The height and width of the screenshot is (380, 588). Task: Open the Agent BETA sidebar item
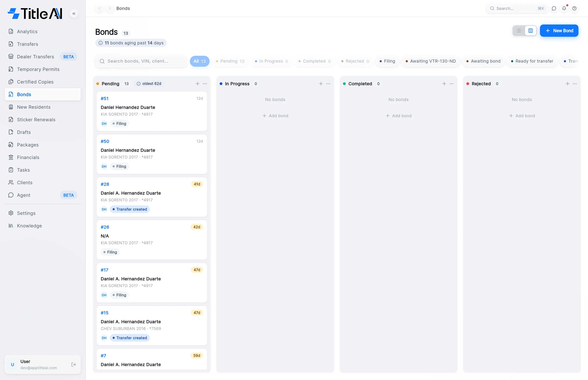click(x=43, y=195)
